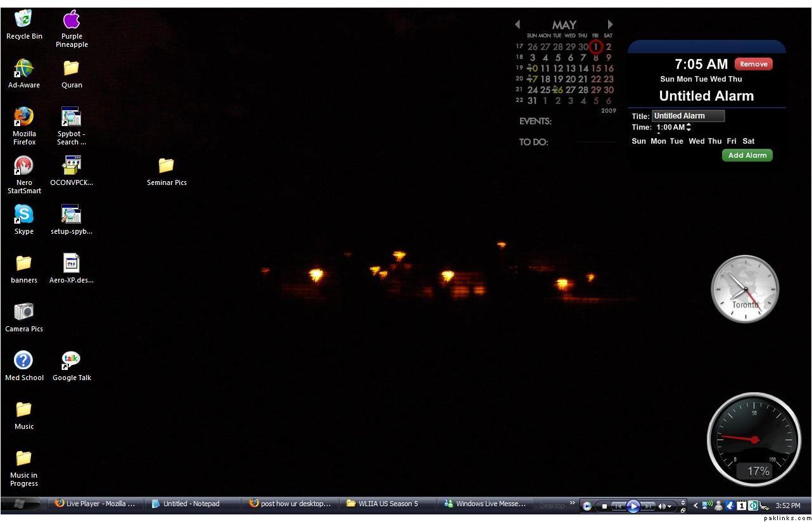Open the Skype desktop shortcut
Screen dimensions: 812x522
coord(24,215)
